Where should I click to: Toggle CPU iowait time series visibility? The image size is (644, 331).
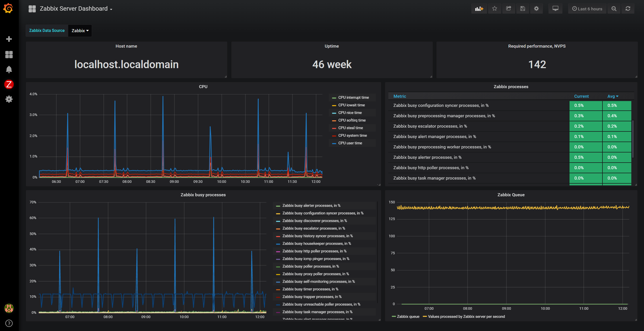(351, 105)
